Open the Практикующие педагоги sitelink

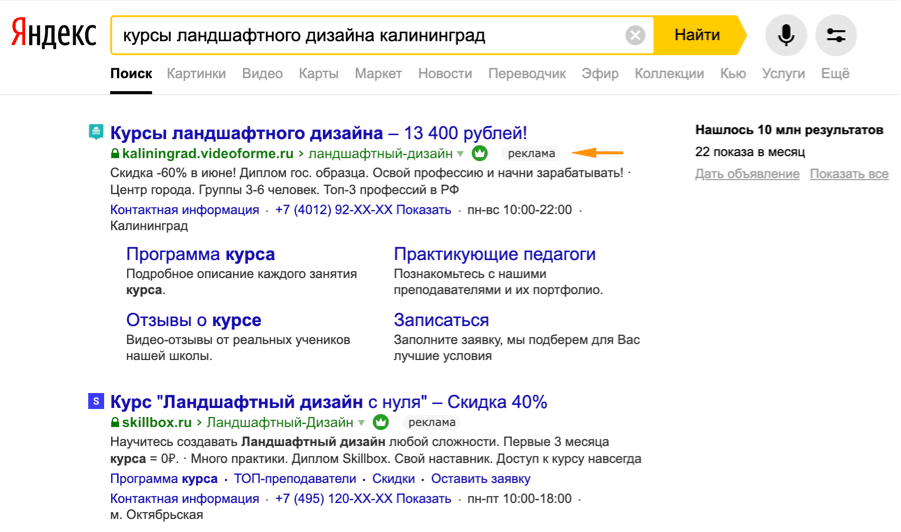click(x=494, y=254)
